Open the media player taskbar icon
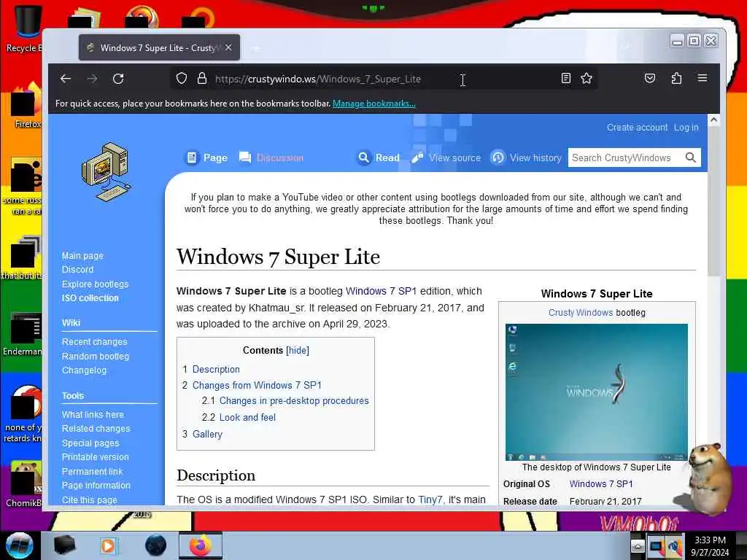Screen dimensions: 747x560 coord(108,545)
